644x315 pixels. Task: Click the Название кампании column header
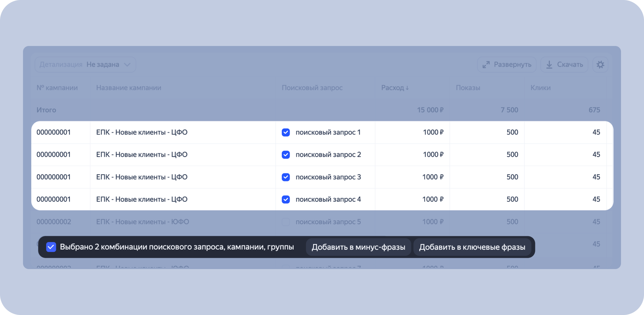pyautogui.click(x=129, y=88)
